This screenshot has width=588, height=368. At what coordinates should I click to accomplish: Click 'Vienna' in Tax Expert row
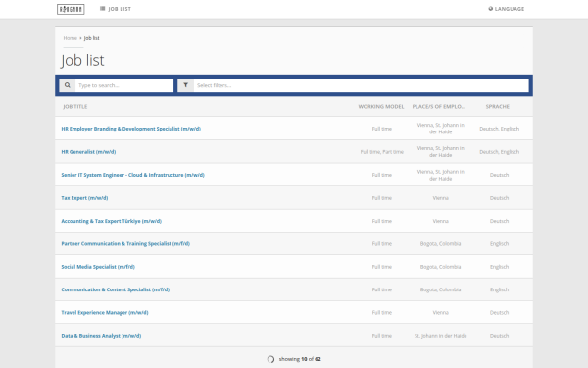[440, 198]
